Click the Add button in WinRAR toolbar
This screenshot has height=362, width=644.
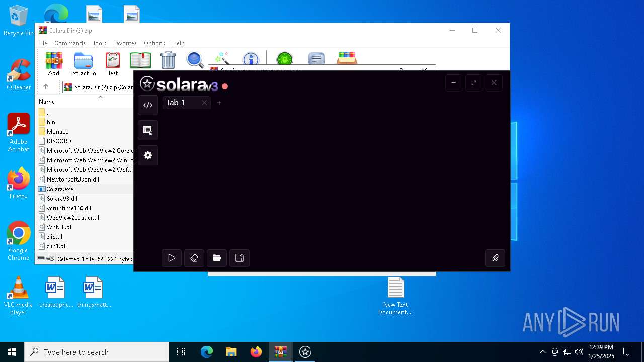click(54, 64)
